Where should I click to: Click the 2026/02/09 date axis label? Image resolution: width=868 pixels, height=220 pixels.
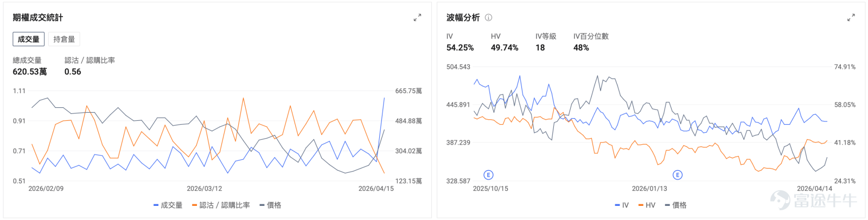click(46, 189)
